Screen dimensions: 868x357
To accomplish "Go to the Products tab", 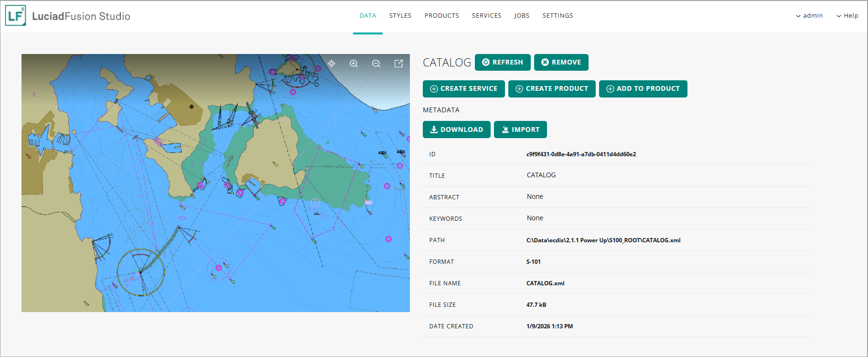I will 441,16.
